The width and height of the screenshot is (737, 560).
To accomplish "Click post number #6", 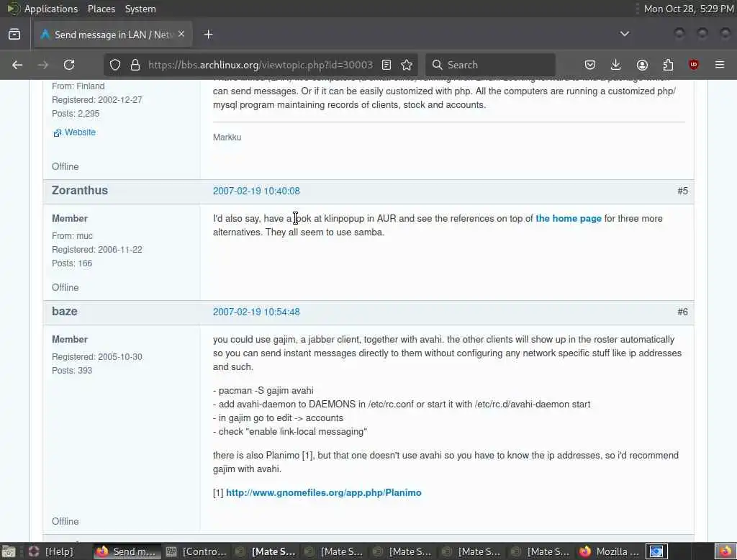I will point(682,312).
